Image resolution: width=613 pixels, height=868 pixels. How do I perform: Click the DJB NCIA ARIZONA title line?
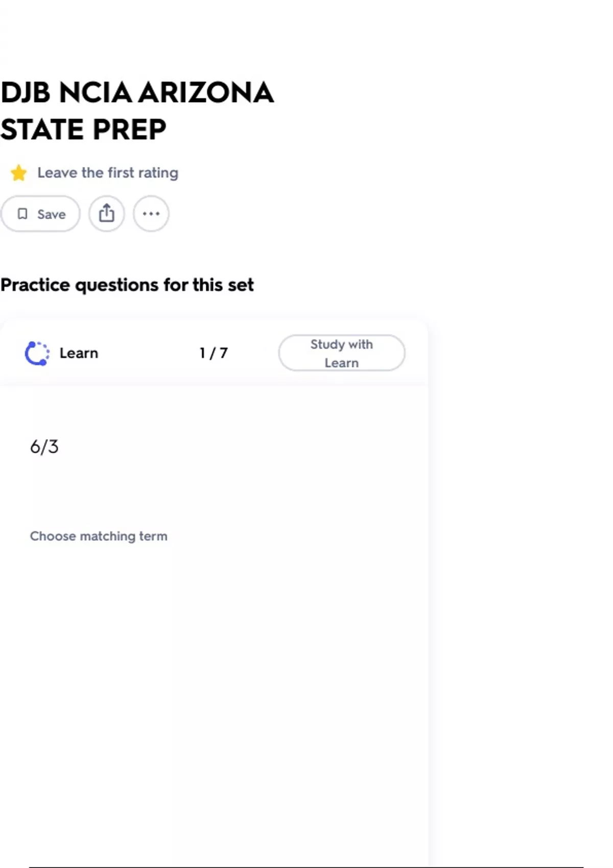tap(137, 92)
